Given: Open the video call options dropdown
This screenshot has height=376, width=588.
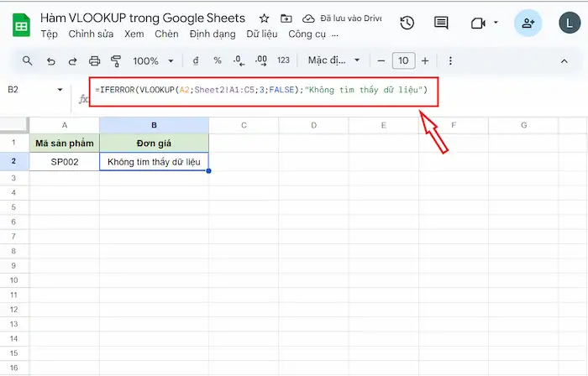Looking at the screenshot, I should (x=496, y=23).
